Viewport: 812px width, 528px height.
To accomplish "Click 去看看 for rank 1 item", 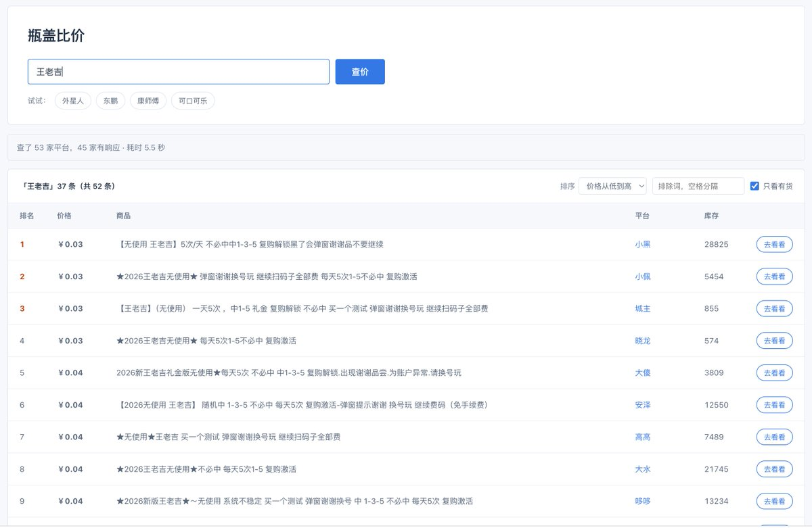I will [774, 245].
